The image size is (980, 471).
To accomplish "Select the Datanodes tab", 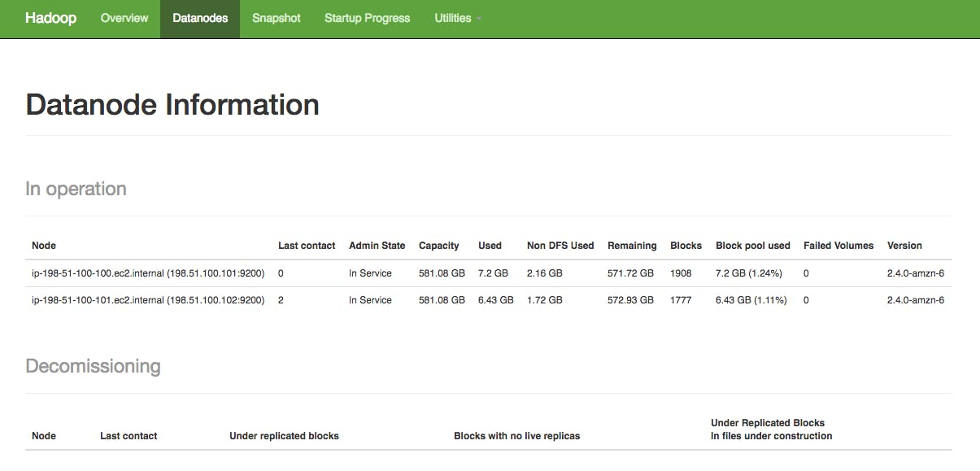I will tap(199, 17).
